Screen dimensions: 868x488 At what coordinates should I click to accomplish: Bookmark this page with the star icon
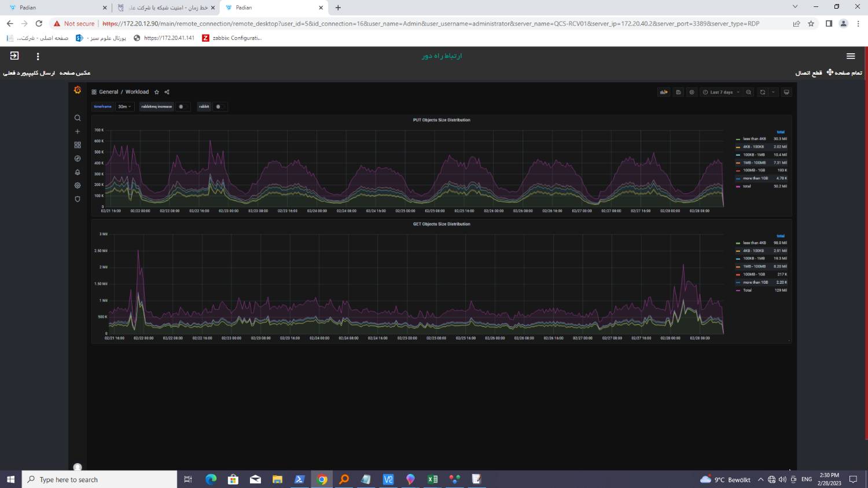point(811,24)
